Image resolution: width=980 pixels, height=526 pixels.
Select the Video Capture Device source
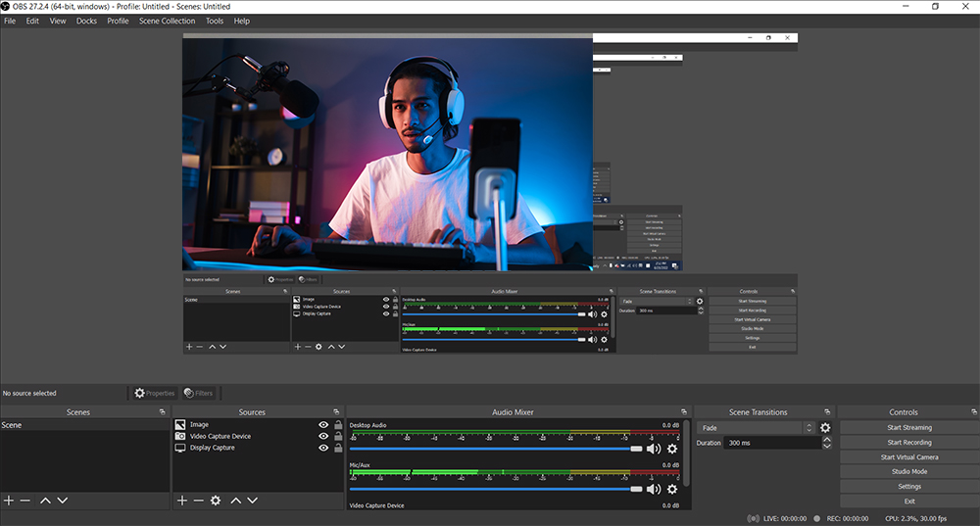pyautogui.click(x=220, y=437)
